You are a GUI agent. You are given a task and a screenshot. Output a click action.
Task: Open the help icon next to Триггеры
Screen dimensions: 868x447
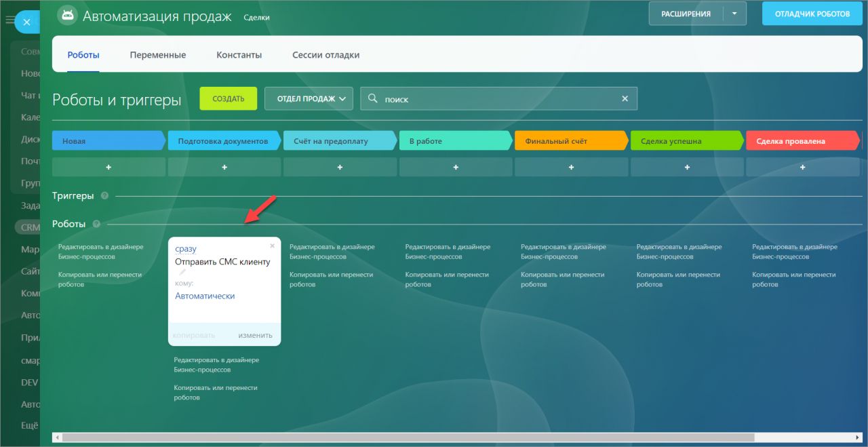[x=104, y=195]
